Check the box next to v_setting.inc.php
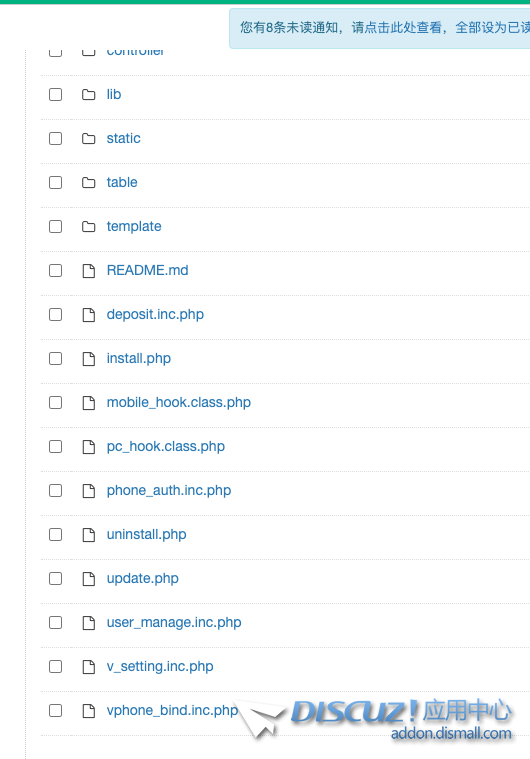Image resolution: width=530 pixels, height=759 pixels. (56, 667)
